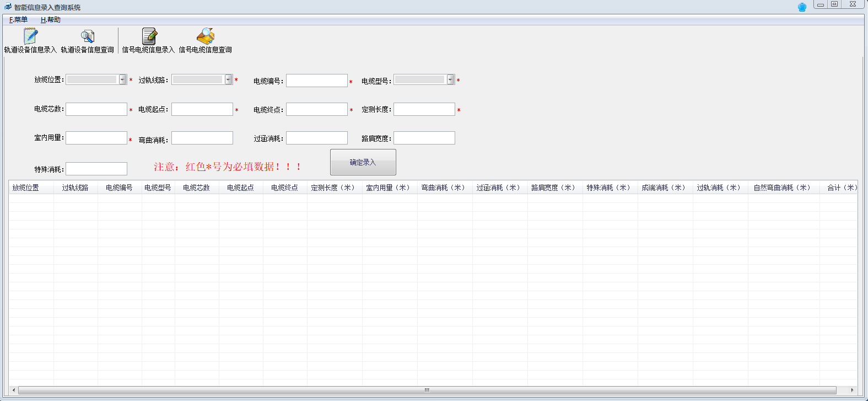
Task: Focus the 电缆起点 input field
Action: (202, 109)
